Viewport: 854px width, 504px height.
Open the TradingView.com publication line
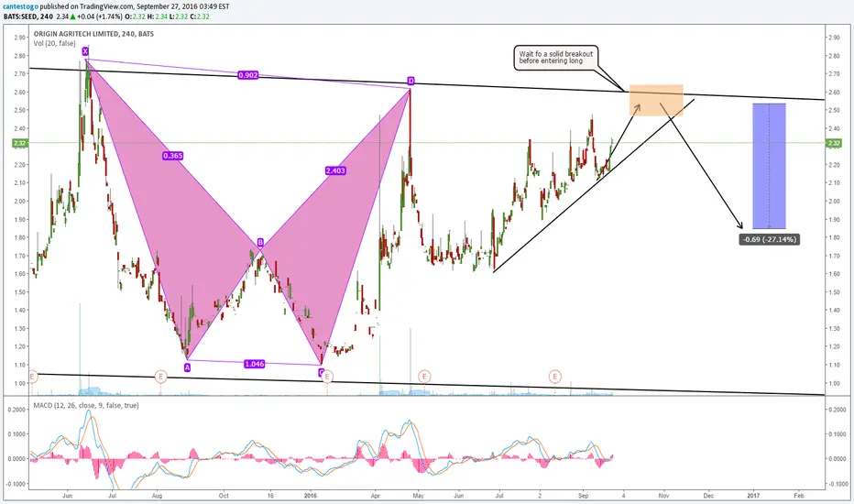click(x=116, y=6)
